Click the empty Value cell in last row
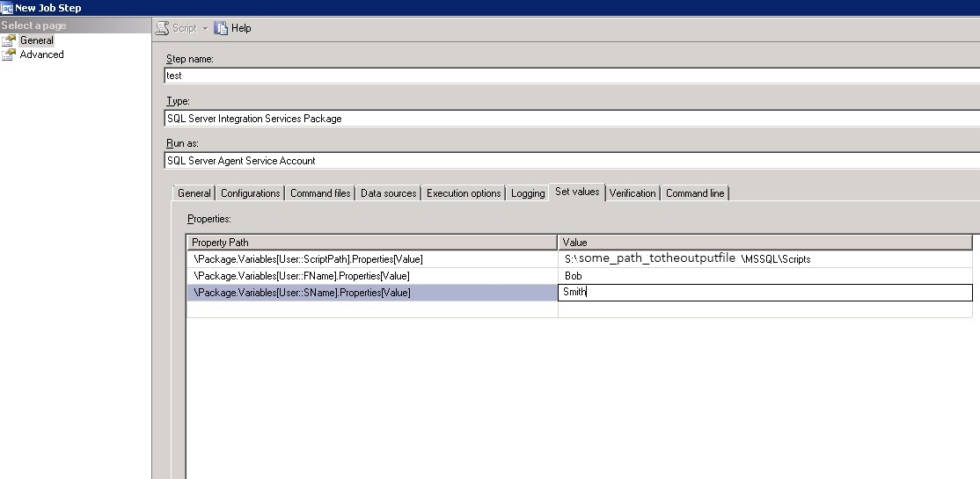This screenshot has width=980, height=479. click(x=765, y=309)
